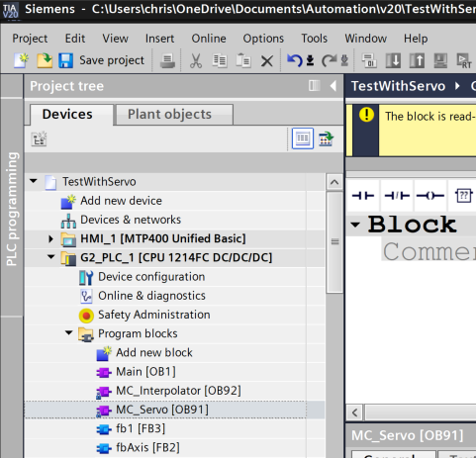Collapse project tree with left arrow
Image resolution: width=476 pixels, height=458 pixels.
click(x=333, y=86)
